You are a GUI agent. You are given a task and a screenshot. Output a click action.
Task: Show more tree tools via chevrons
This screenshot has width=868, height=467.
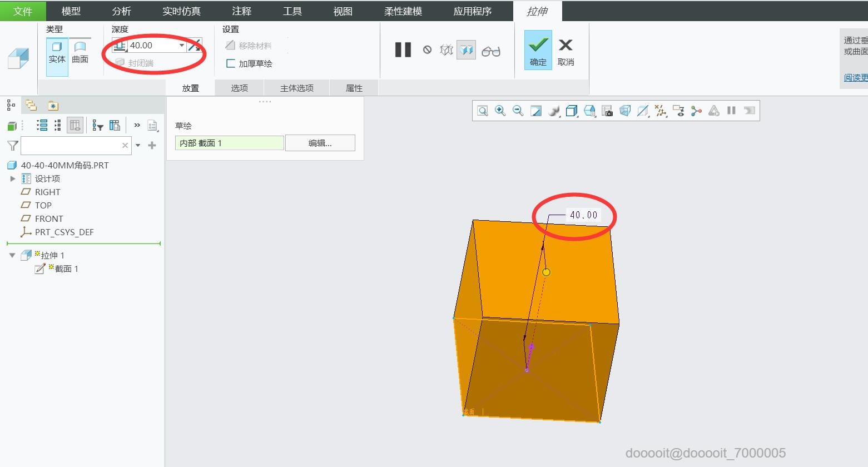pos(137,125)
